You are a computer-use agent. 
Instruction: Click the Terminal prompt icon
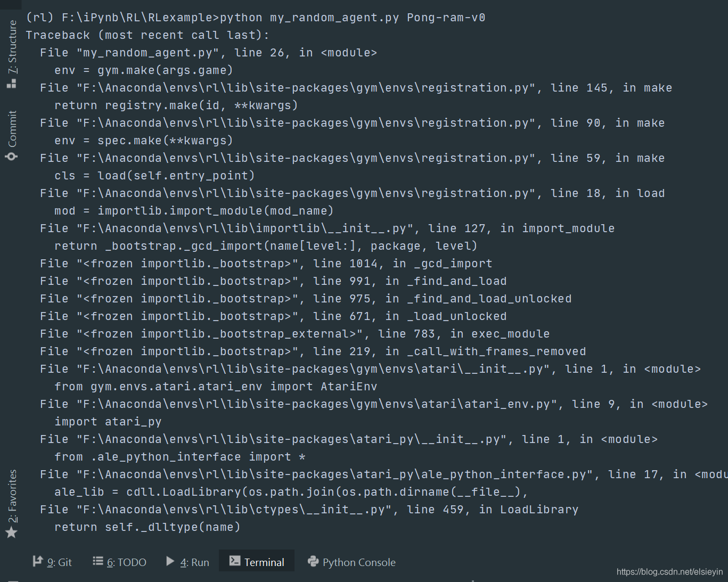pos(234,561)
